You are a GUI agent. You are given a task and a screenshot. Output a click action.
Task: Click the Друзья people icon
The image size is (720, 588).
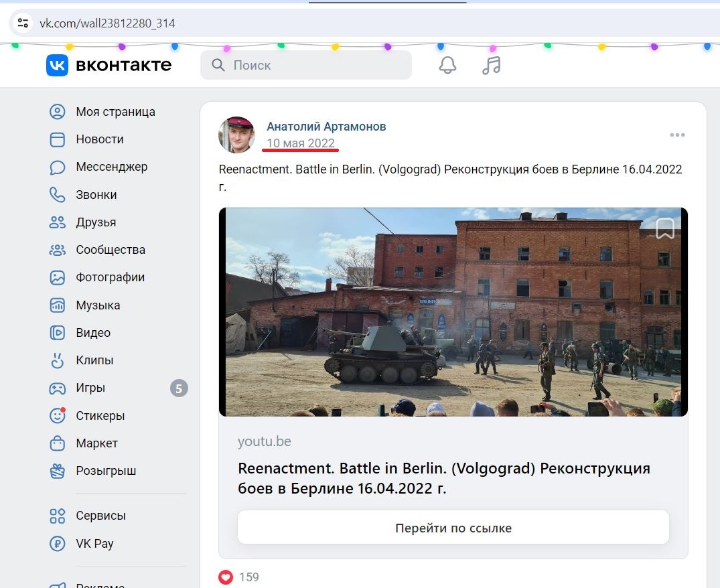58,222
